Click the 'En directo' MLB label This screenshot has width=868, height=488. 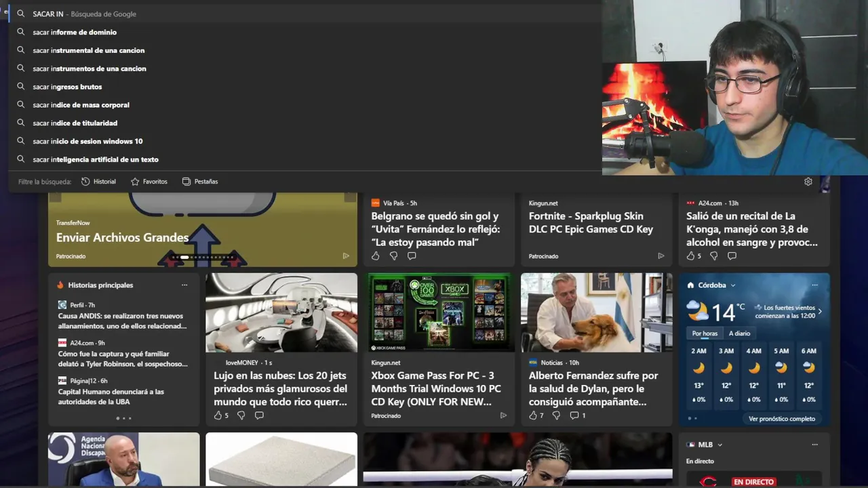(x=700, y=462)
